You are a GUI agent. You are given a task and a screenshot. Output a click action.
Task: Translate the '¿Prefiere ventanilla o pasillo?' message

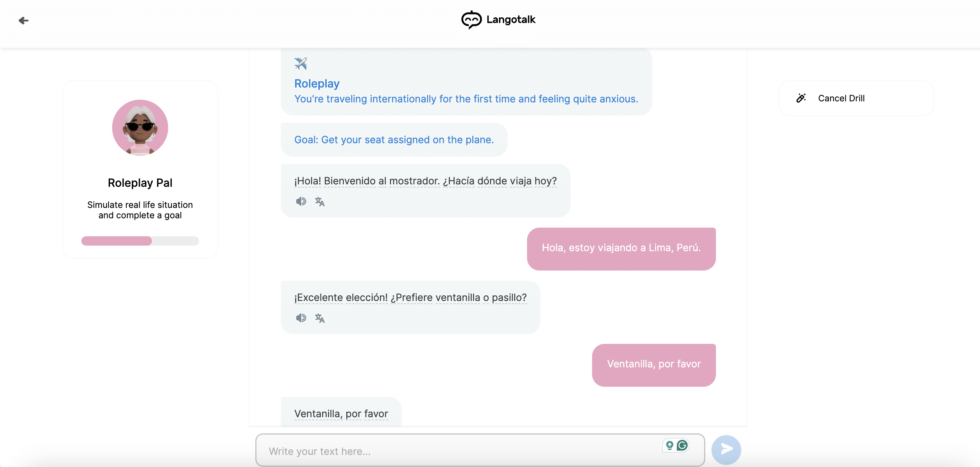tap(319, 318)
